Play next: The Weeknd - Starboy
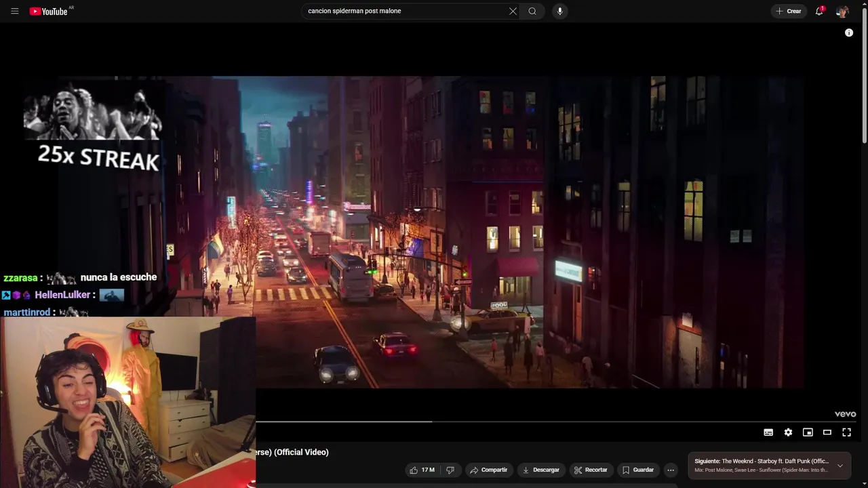This screenshot has height=488, width=868. pos(762,461)
